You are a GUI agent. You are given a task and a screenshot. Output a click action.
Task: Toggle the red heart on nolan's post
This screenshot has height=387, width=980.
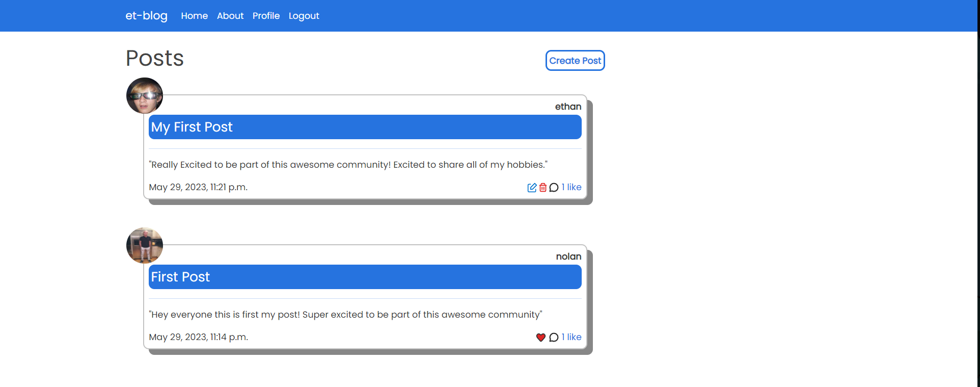[x=541, y=338]
